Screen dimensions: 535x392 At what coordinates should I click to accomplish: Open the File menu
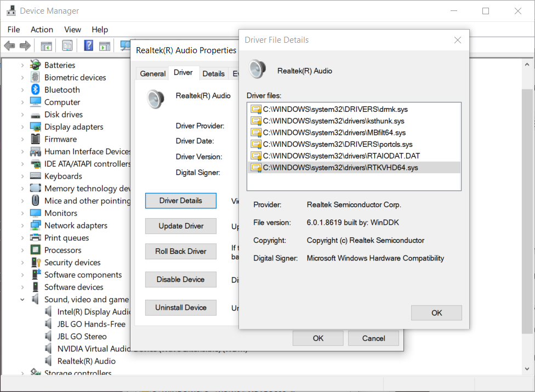(14, 30)
